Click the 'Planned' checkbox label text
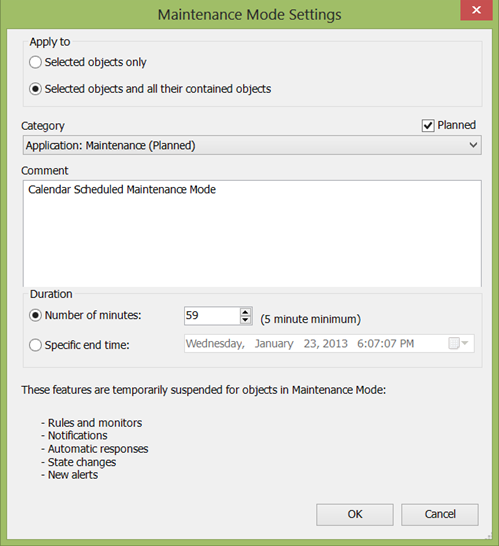 [x=457, y=125]
